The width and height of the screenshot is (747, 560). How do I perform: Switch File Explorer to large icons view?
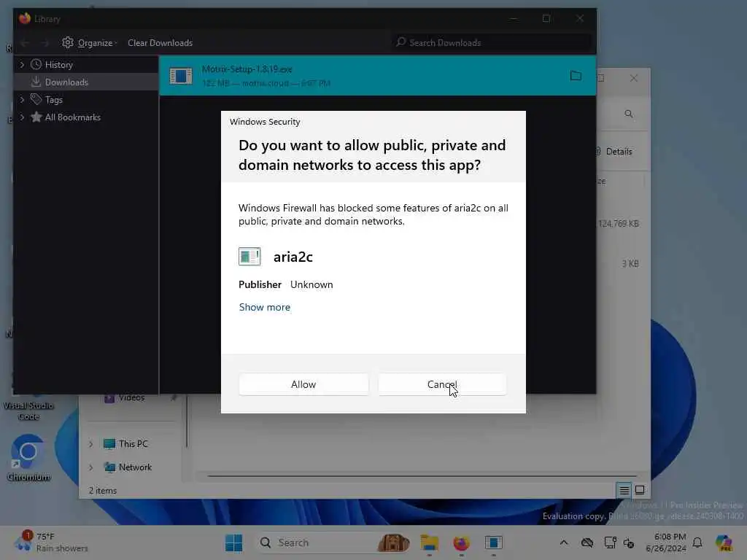640,490
